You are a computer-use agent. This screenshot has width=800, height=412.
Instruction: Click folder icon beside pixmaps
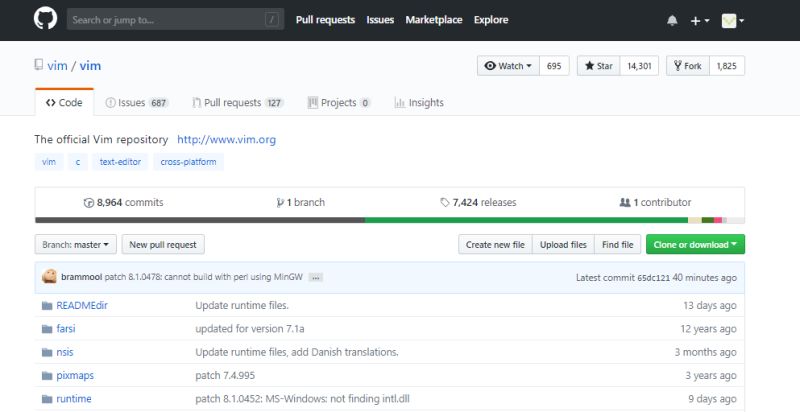pyautogui.click(x=47, y=376)
